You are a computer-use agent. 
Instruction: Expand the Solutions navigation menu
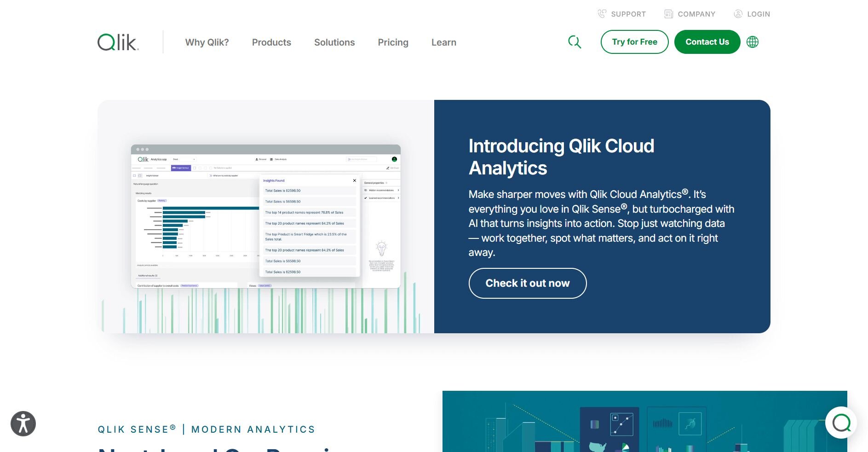[x=334, y=42]
